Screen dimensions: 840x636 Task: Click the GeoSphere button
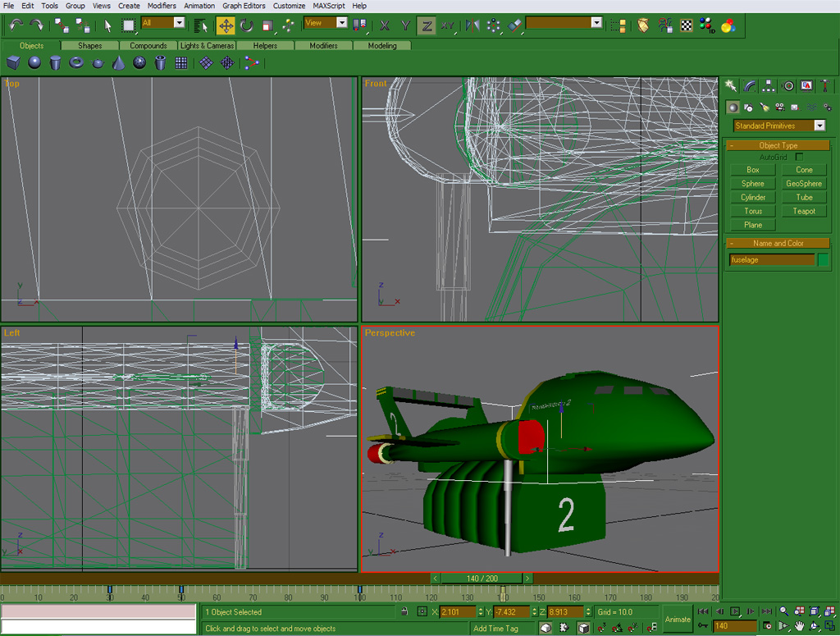(x=804, y=183)
